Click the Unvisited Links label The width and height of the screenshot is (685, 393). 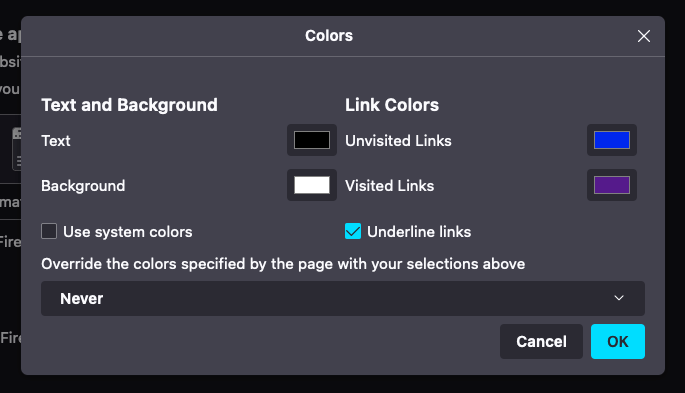[x=398, y=141]
